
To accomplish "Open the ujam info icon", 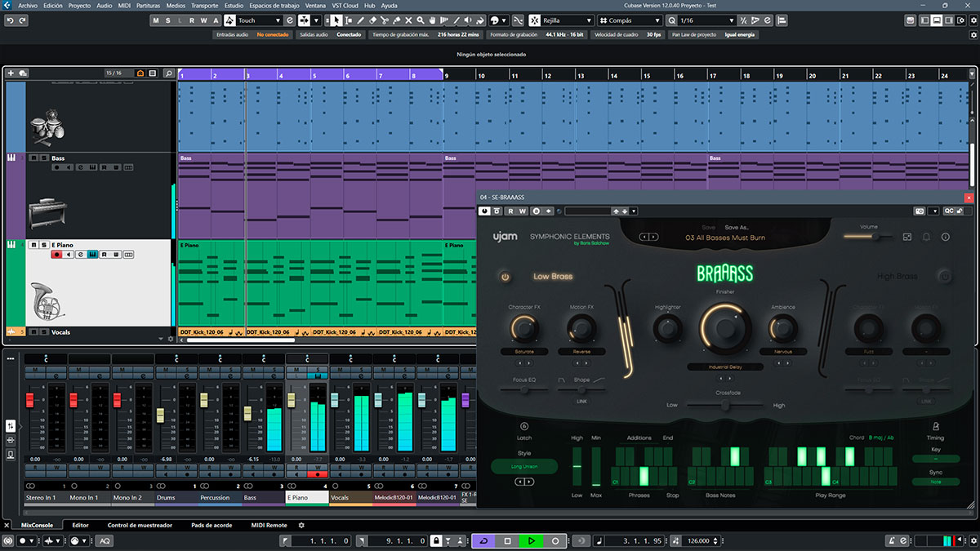I will pyautogui.click(x=946, y=238).
